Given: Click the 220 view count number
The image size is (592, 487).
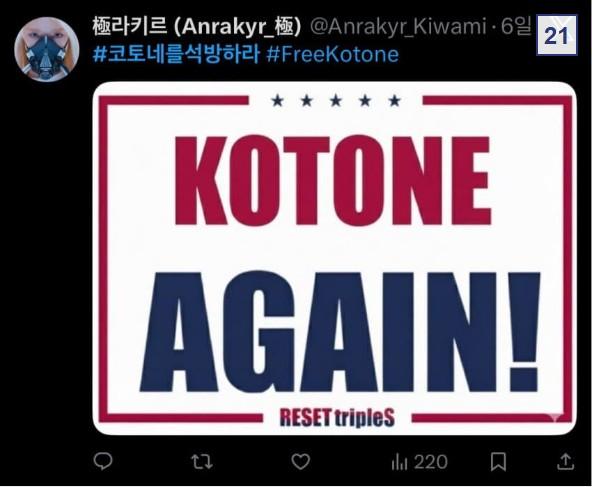Looking at the screenshot, I should 431,462.
